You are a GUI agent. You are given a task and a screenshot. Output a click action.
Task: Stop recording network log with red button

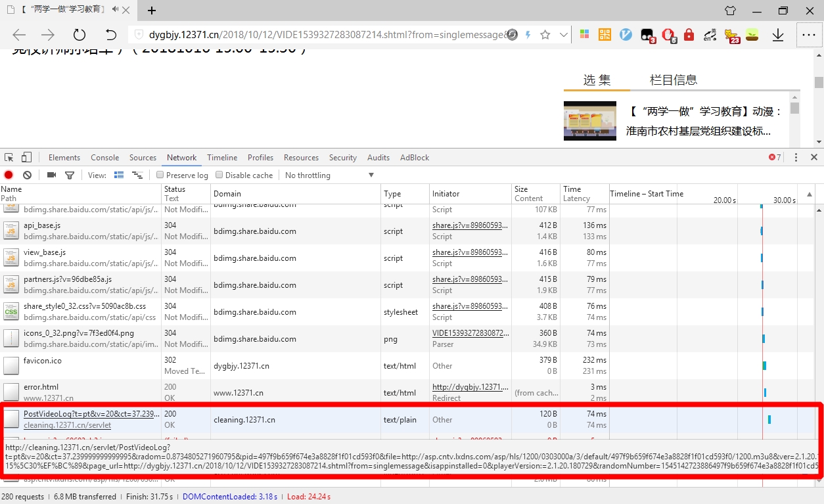pyautogui.click(x=9, y=175)
